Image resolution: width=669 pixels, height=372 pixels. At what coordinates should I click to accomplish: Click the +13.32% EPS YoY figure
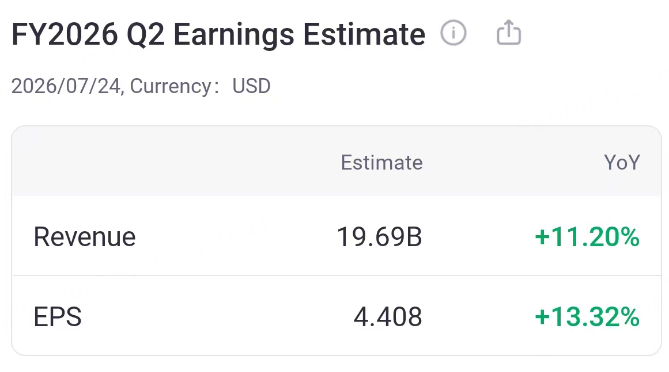click(587, 317)
